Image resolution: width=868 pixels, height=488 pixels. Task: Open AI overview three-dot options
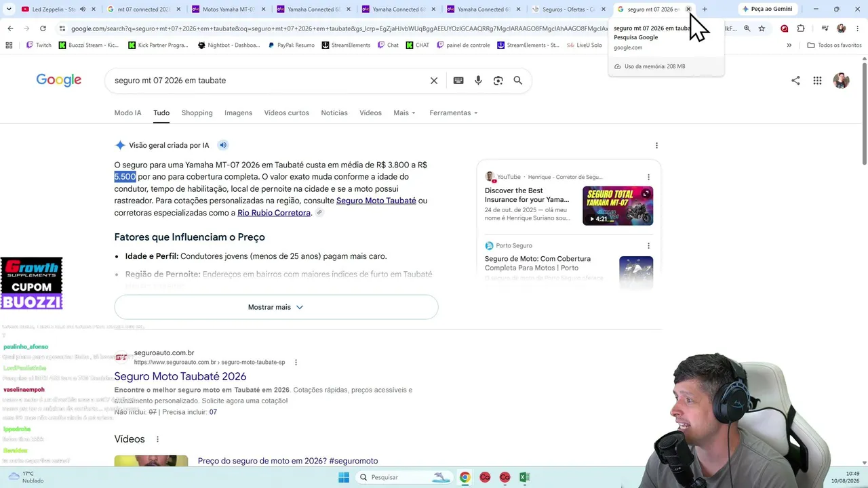656,145
